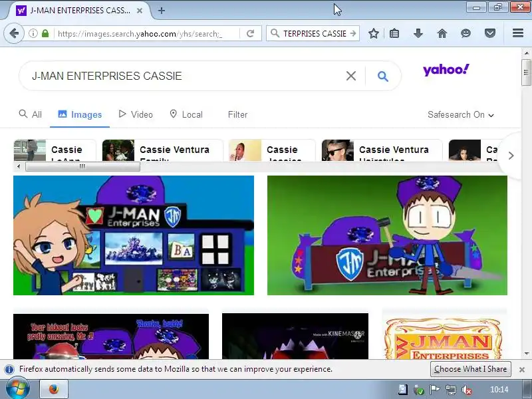Open the Firefox hamburger menu
The image size is (532, 399).
pyautogui.click(x=518, y=33)
